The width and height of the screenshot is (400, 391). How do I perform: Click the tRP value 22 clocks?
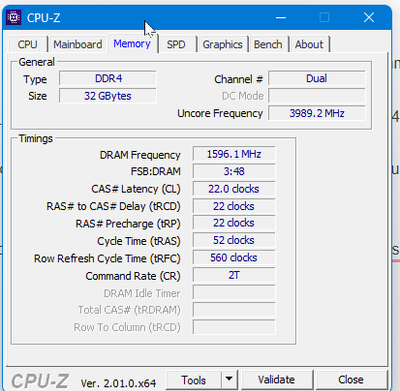pos(234,223)
